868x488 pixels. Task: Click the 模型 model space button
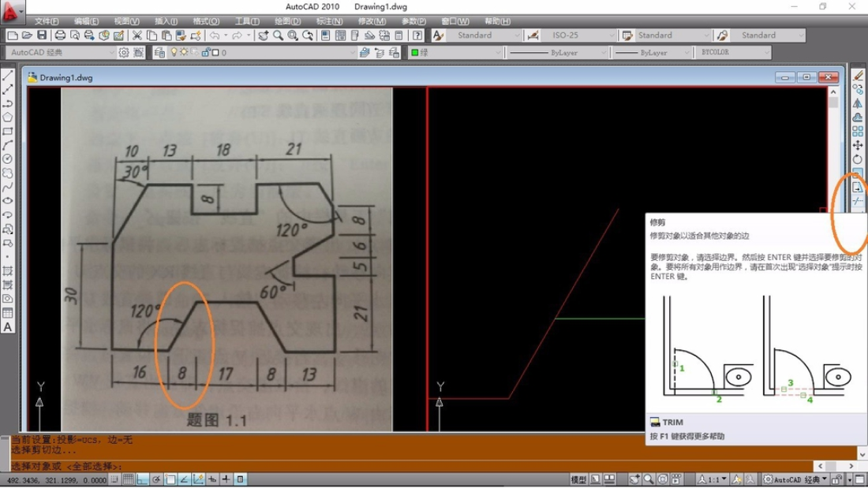click(x=578, y=479)
